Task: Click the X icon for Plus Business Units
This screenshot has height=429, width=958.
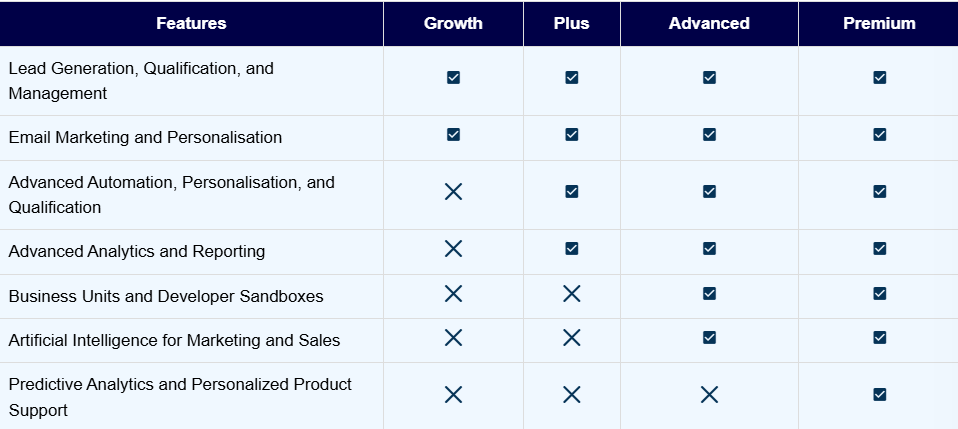Action: (x=572, y=294)
